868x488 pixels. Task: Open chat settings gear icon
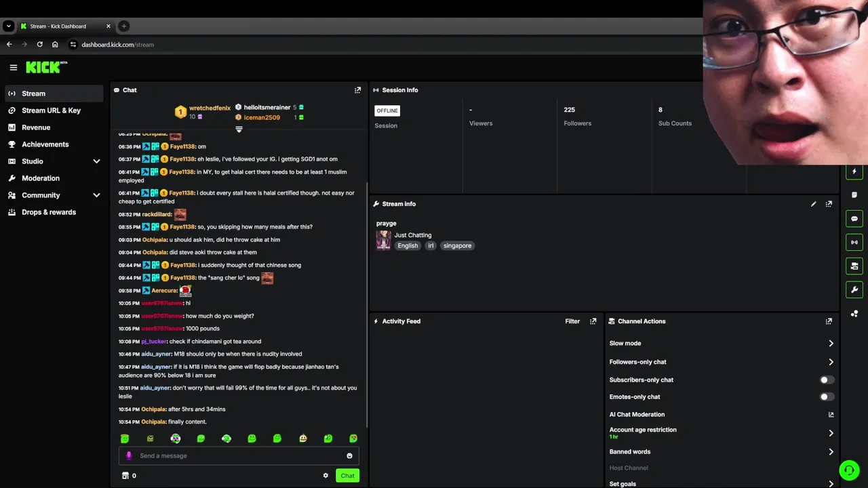[x=325, y=476]
